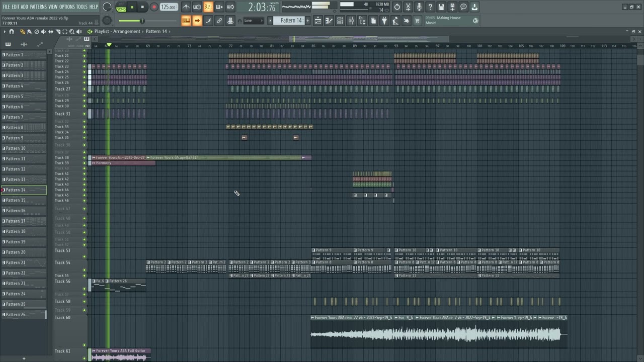The image size is (644, 362).
Task: Open the PATTERNS menu
Action: (x=38, y=7)
